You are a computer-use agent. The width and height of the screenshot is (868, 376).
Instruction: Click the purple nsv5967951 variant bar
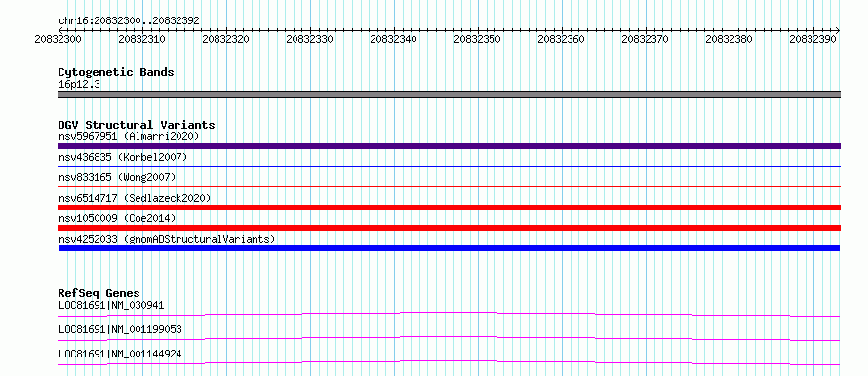pos(449,146)
